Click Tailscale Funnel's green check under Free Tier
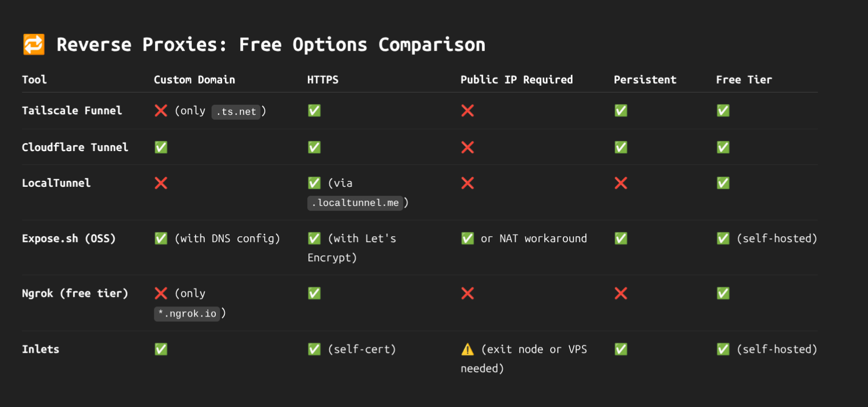The height and width of the screenshot is (407, 868). (723, 111)
